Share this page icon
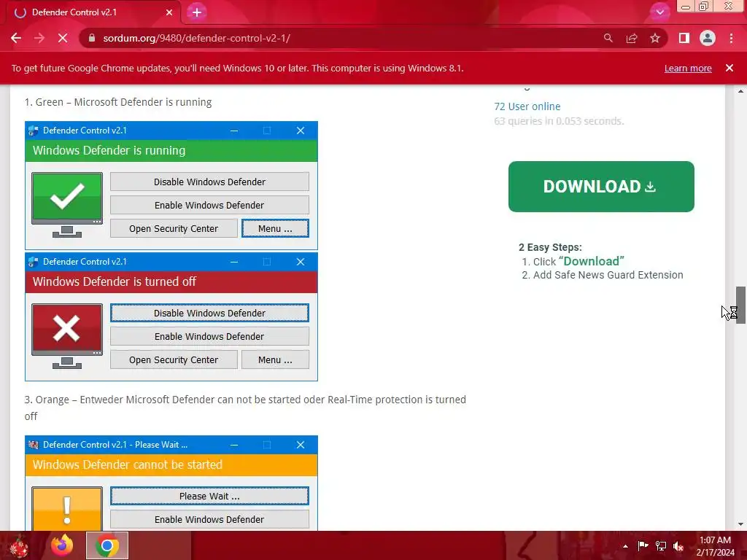The image size is (747, 560). click(x=632, y=38)
